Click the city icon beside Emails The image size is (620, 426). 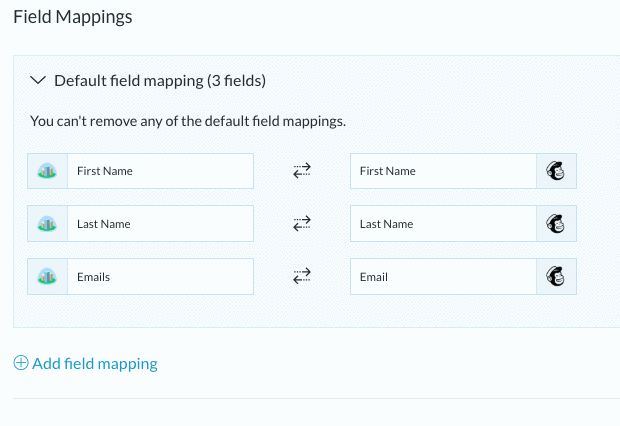(x=47, y=276)
